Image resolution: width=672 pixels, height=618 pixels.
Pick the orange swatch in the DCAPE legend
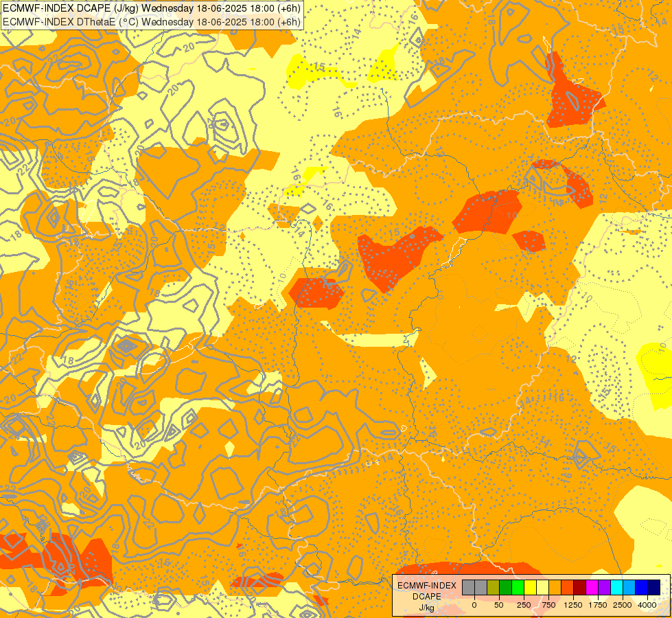coord(555,588)
